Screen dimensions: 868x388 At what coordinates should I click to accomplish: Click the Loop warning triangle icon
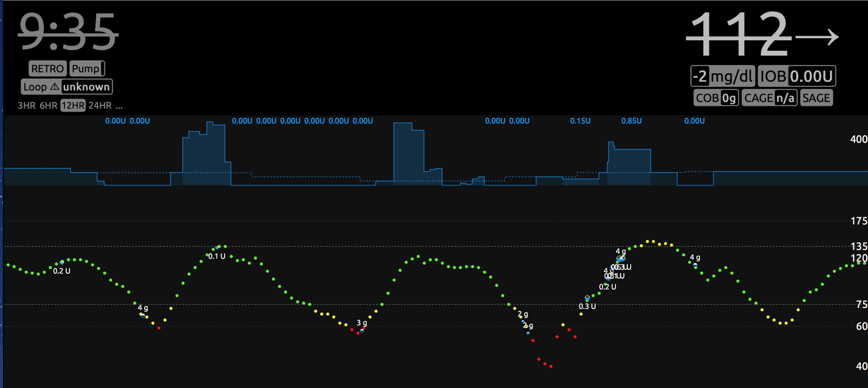(x=54, y=87)
